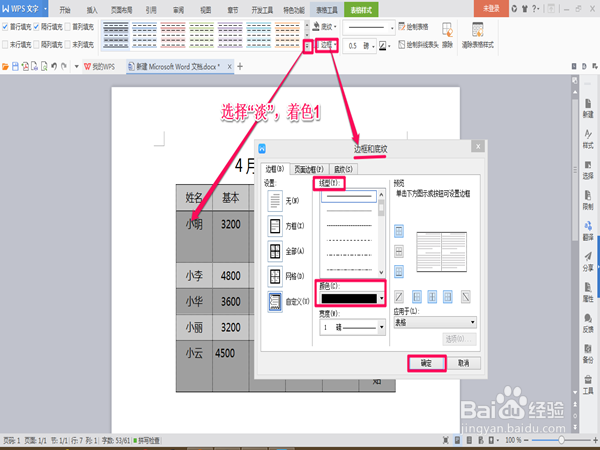
Task: Toggle bottom border preview button
Action: click(x=399, y=272)
